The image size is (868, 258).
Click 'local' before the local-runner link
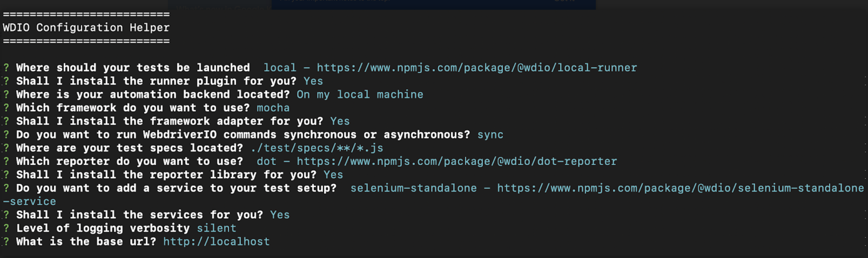click(280, 68)
